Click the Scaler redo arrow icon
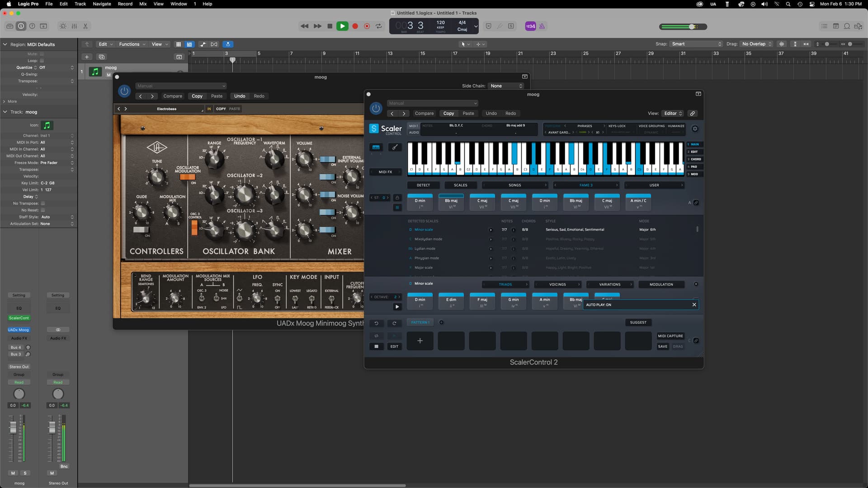This screenshot has width=868, height=488. click(394, 323)
